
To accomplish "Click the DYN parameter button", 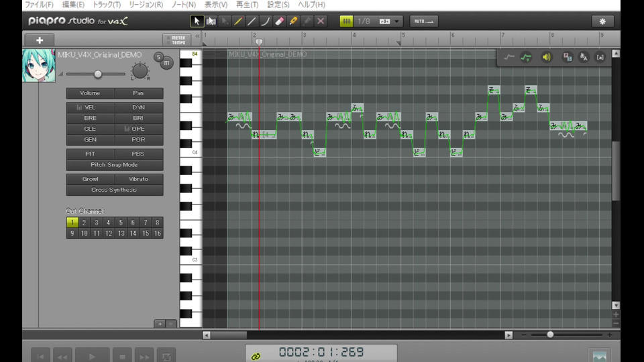I will [138, 107].
